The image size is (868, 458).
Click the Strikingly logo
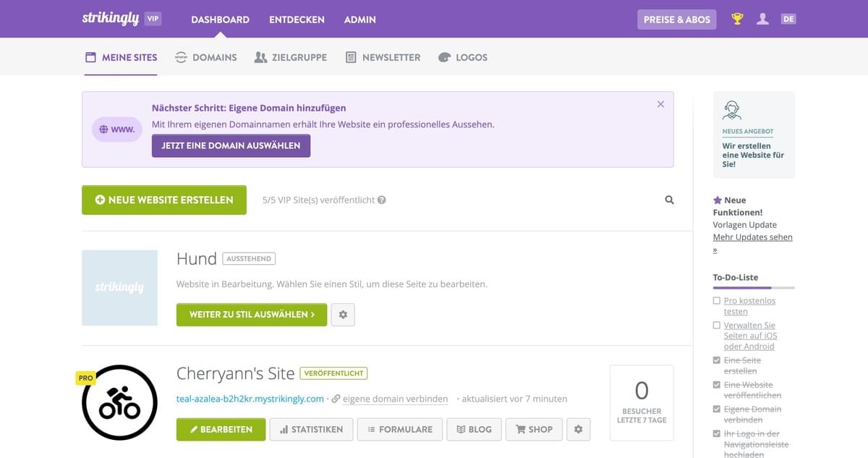point(110,19)
